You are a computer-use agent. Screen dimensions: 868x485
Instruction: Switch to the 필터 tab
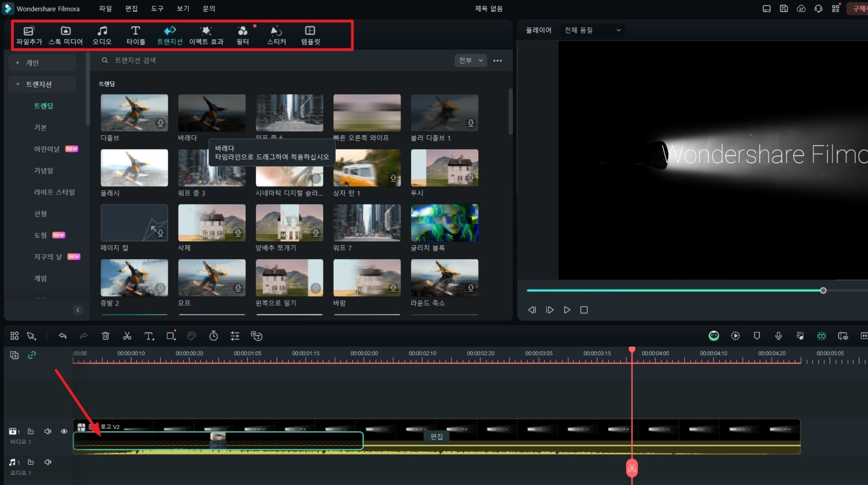coord(243,36)
